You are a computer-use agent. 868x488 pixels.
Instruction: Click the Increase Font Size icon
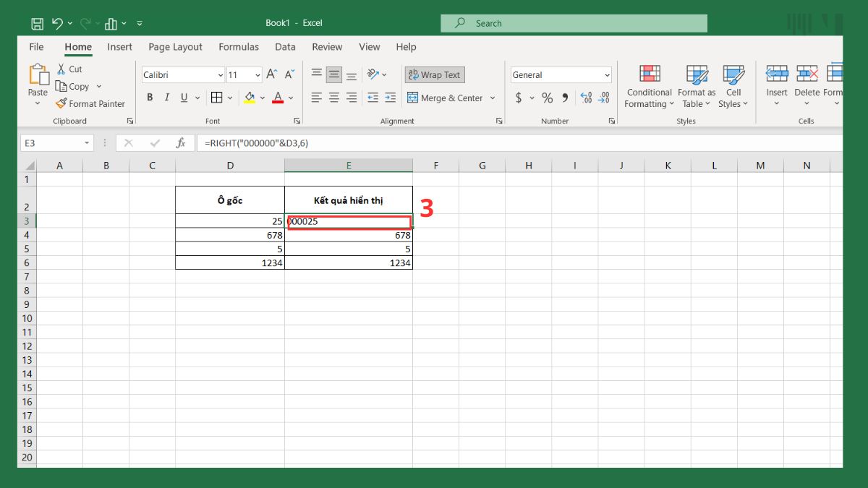coord(272,74)
